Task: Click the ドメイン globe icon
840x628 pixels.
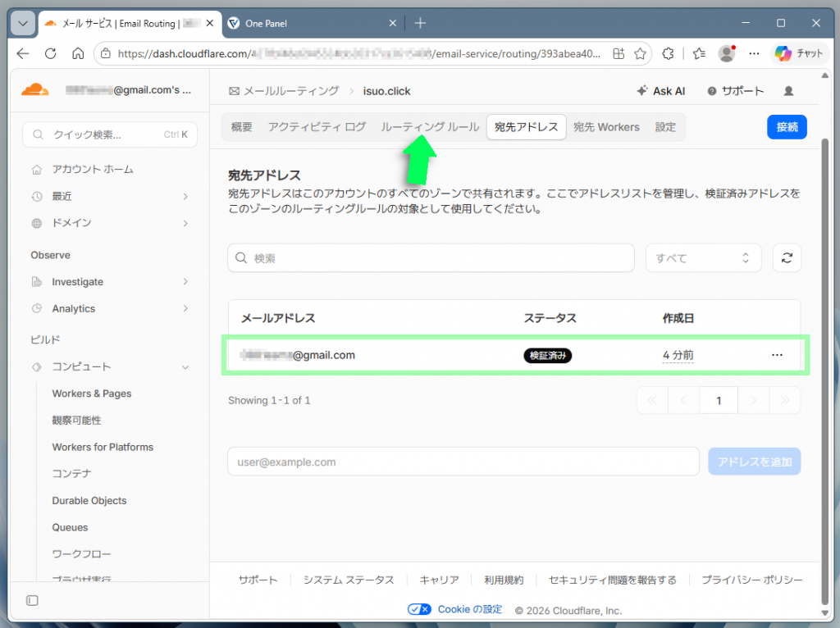Action: tap(36, 223)
